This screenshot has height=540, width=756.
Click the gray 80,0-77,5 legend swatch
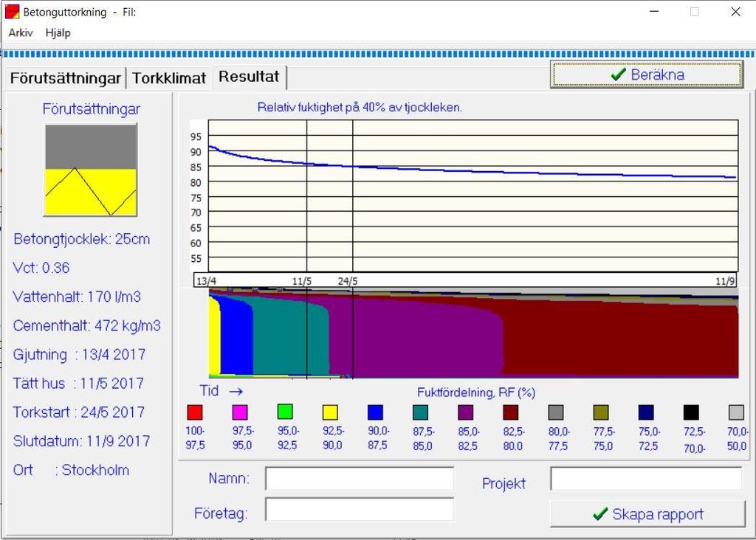[x=556, y=412]
